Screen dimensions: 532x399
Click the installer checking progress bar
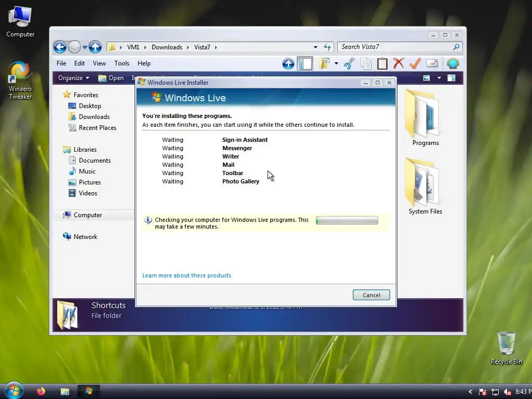[347, 220]
